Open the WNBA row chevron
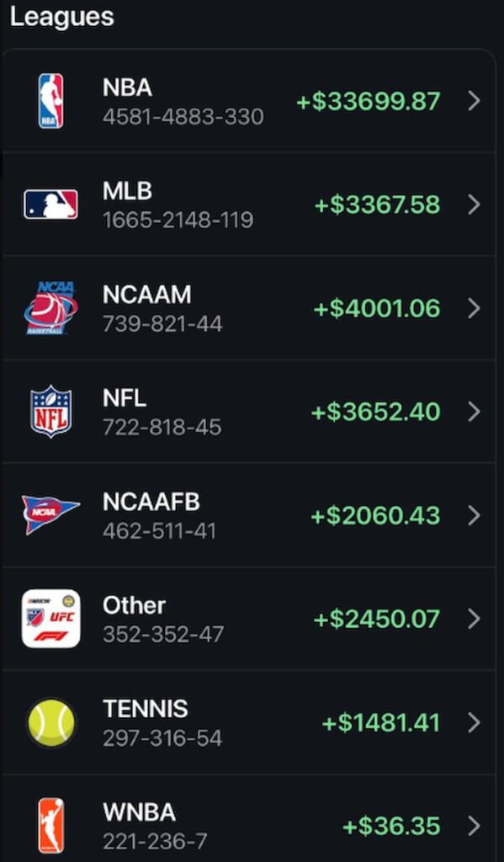This screenshot has height=862, width=504. (475, 824)
